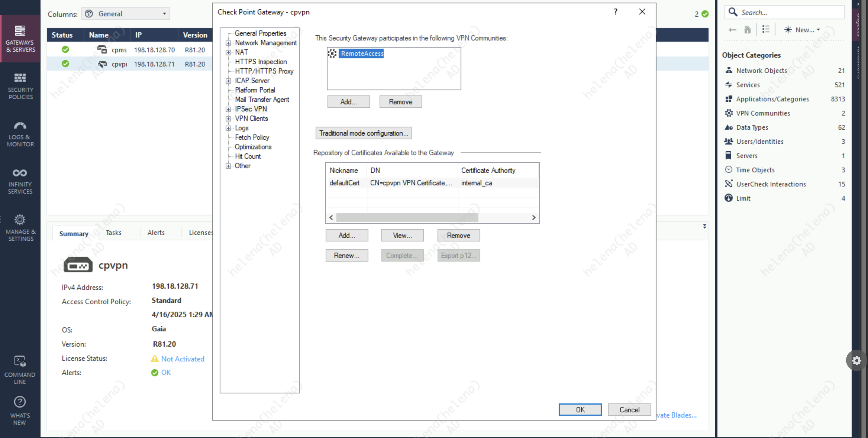Viewport: 868px width, 438px height.
Task: Open Logs & Monitor view
Action: [20, 134]
